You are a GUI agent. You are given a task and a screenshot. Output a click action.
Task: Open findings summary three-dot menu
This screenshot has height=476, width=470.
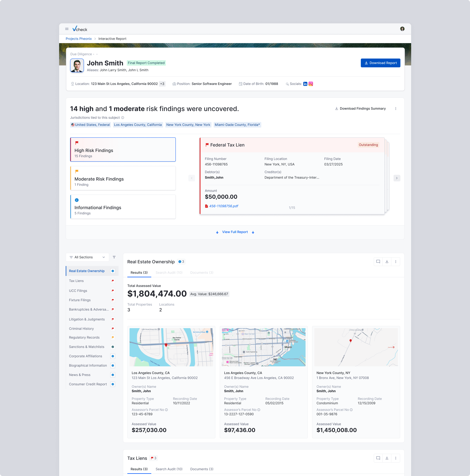point(395,109)
